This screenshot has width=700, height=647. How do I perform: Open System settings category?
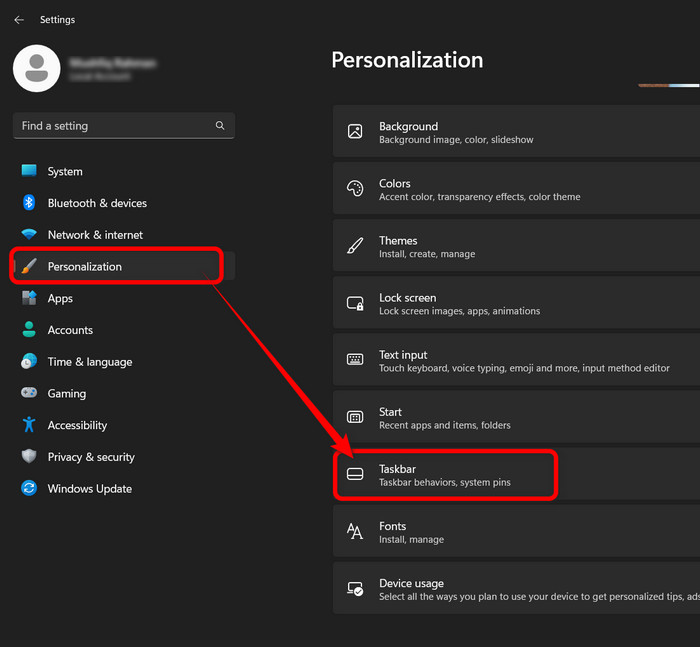[124, 171]
